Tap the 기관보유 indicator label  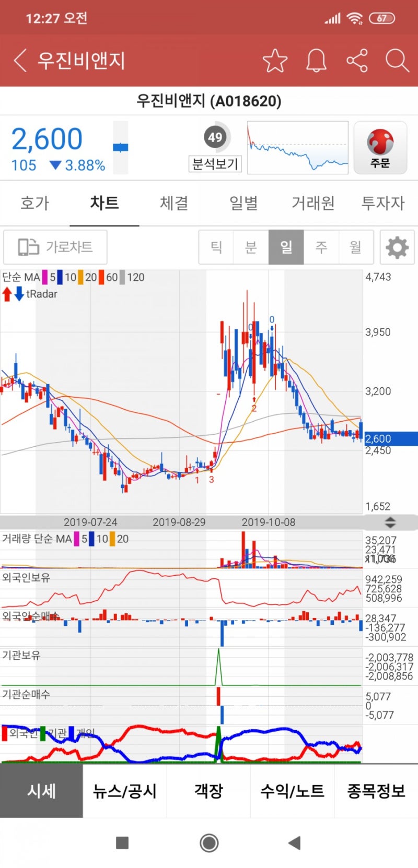click(21, 655)
